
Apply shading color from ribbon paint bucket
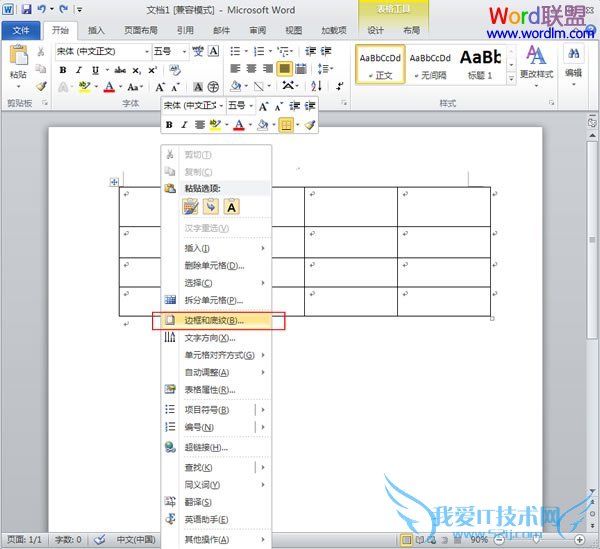point(235,86)
